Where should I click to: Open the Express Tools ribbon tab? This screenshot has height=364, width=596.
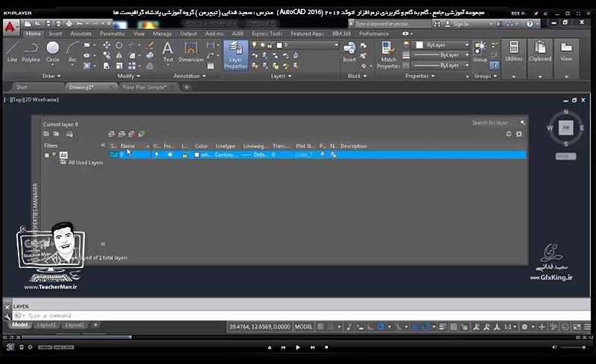(x=267, y=33)
